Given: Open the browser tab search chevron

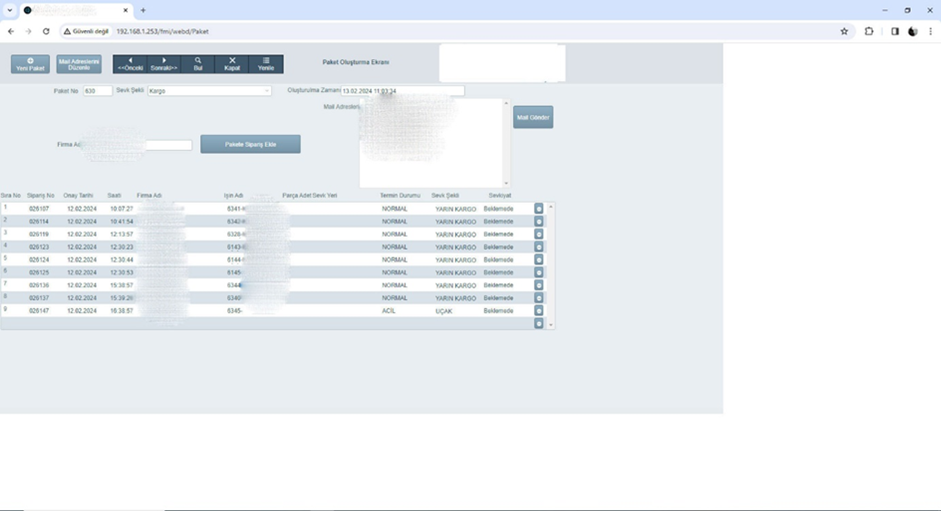Looking at the screenshot, I should pos(9,10).
